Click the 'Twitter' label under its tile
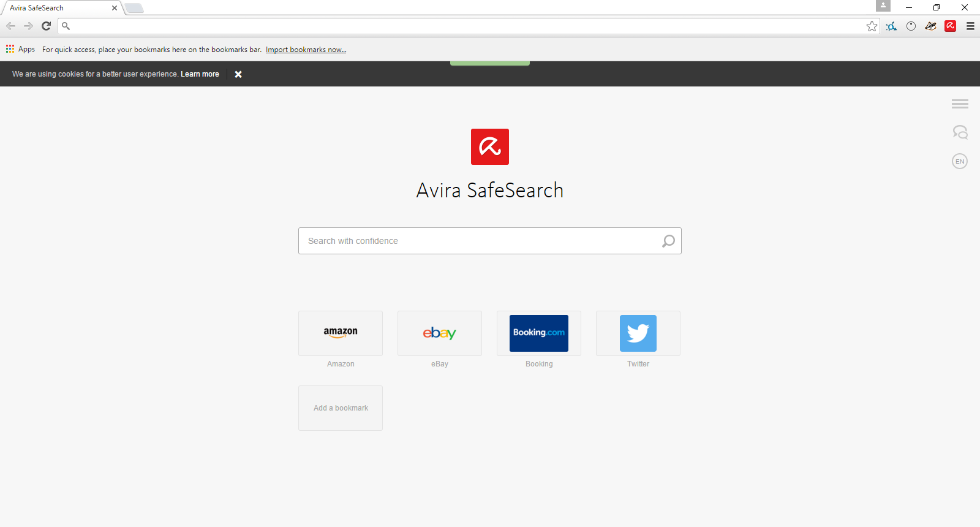Screen dimensions: 980x527 coord(638,364)
